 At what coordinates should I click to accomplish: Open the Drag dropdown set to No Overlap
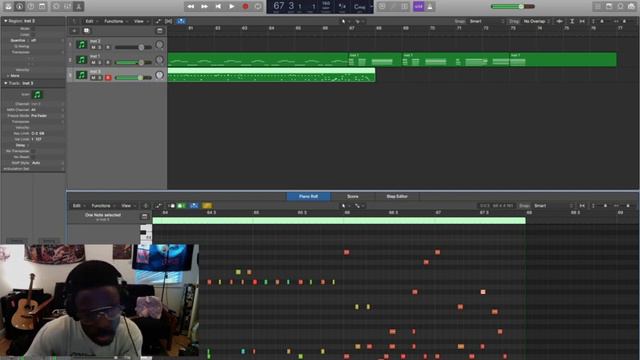click(x=536, y=21)
